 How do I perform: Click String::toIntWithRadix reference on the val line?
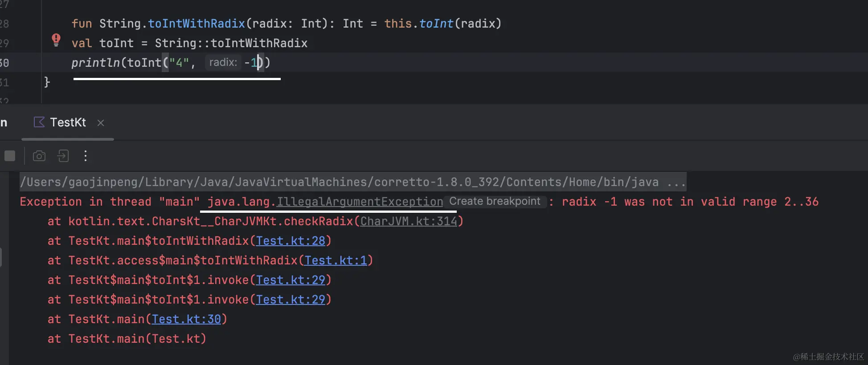pos(231,43)
